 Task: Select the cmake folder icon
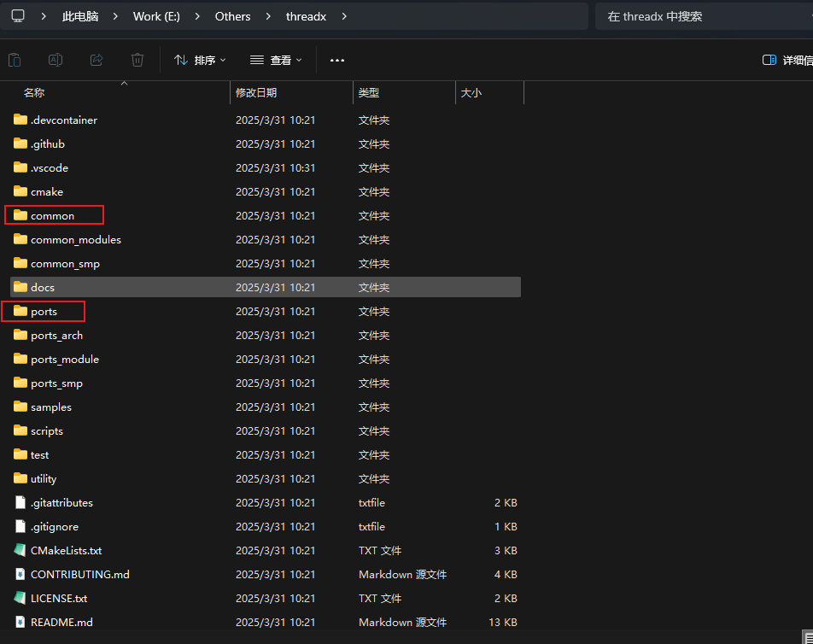pos(20,191)
